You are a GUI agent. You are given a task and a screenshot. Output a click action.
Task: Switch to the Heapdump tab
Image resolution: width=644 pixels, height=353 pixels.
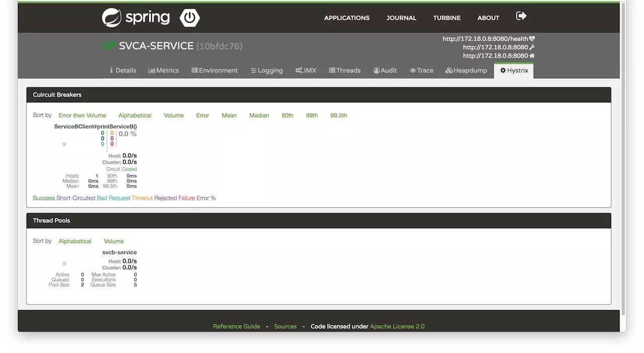click(466, 70)
